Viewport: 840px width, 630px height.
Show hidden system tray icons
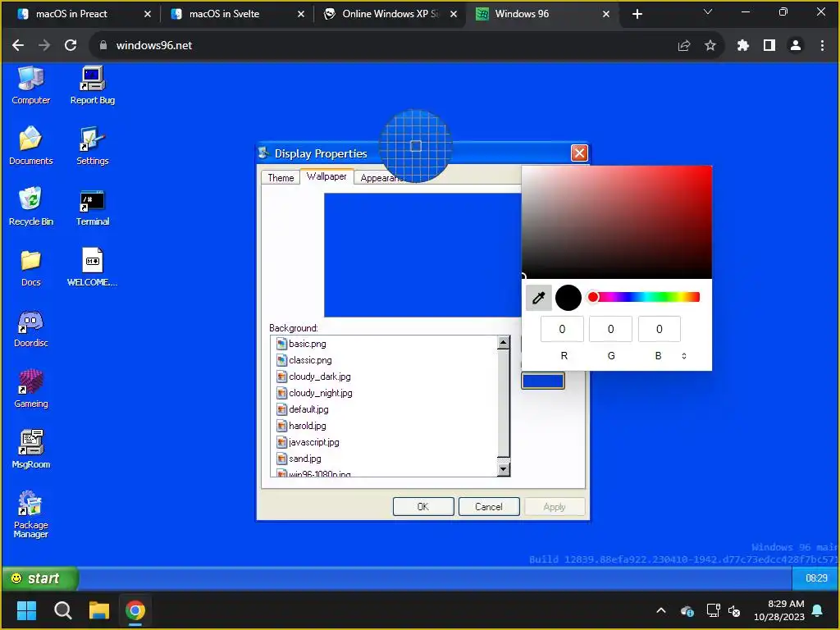pyautogui.click(x=661, y=610)
